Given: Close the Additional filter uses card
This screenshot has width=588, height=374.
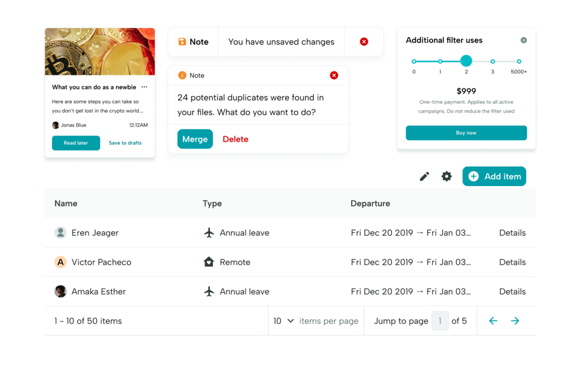Looking at the screenshot, I should coord(524,40).
